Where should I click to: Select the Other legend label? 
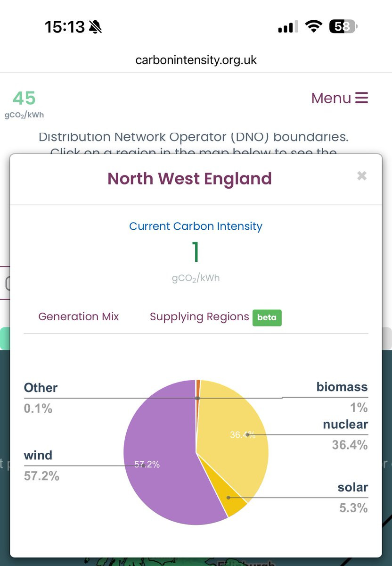pyautogui.click(x=41, y=388)
